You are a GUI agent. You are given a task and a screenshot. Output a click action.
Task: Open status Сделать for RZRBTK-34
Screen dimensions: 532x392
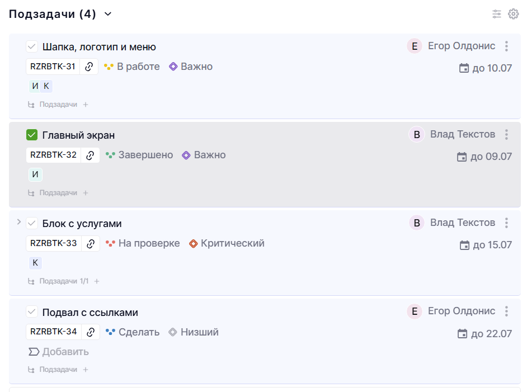pos(133,332)
